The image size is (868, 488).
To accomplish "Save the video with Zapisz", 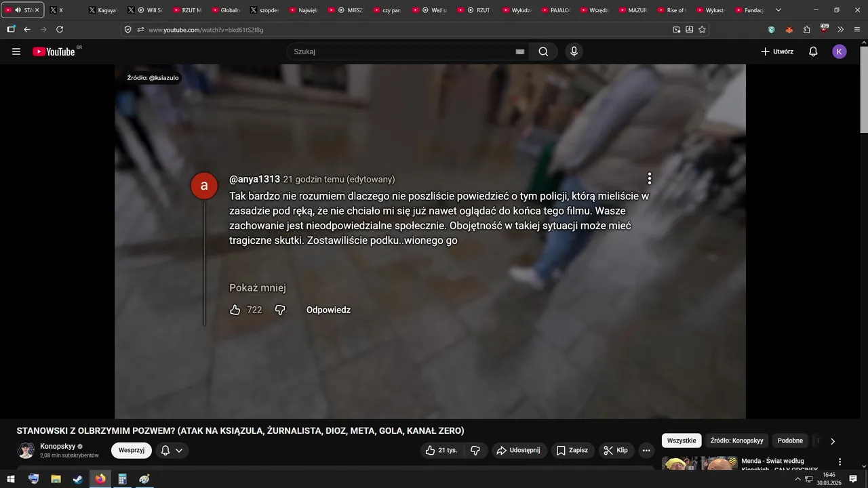I will [x=572, y=450].
